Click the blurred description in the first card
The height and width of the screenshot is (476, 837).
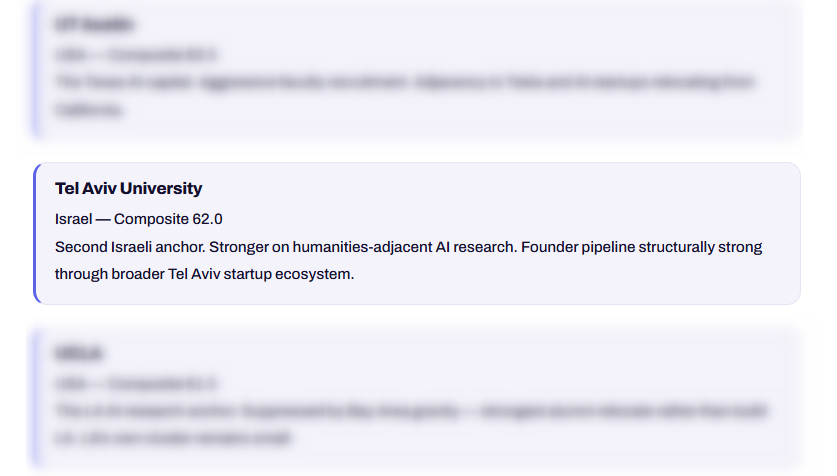coord(405,96)
